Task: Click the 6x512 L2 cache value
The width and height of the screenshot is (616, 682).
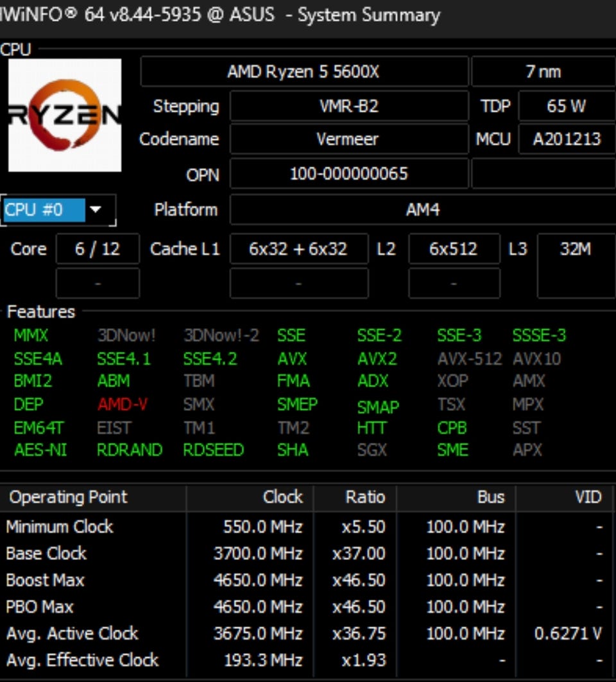Action: point(454,249)
